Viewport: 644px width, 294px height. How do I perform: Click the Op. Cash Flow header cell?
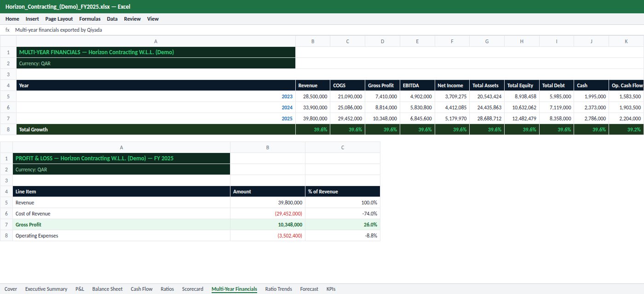coord(626,85)
